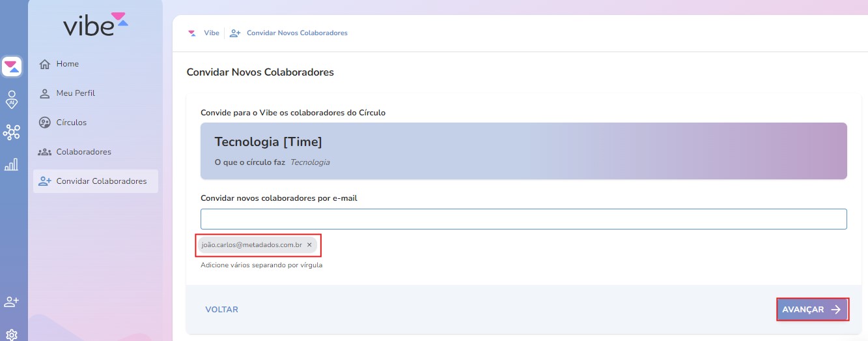Click the Convidar Novos Colaboradores page heading
Viewport: 868px width, 341px height.
click(260, 72)
